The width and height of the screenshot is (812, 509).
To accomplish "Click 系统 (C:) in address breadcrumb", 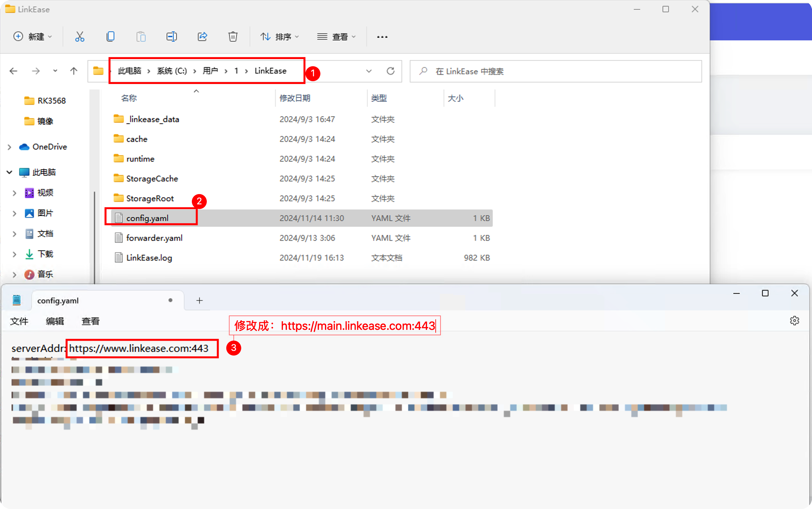I will click(172, 71).
